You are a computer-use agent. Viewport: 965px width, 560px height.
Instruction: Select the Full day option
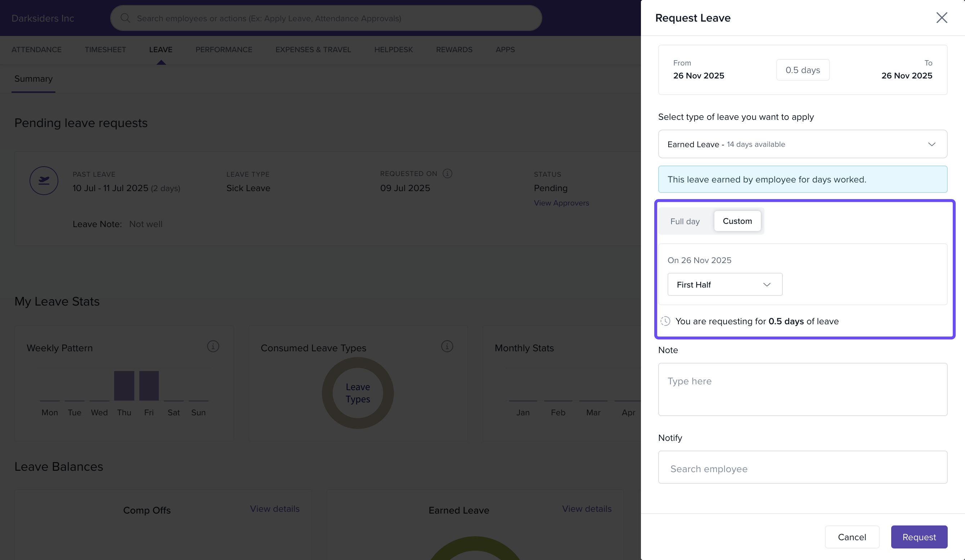685,221
